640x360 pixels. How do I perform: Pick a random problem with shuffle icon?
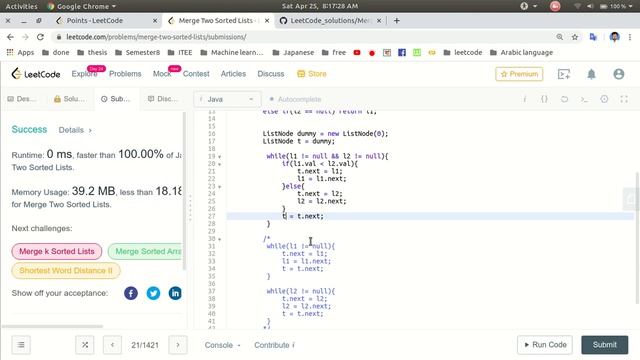click(85, 345)
